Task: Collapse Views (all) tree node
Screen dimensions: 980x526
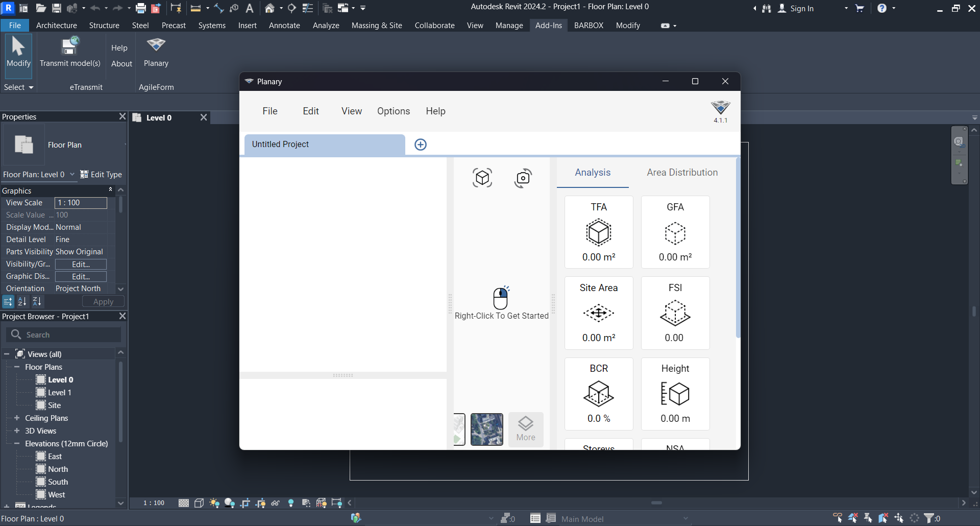Action: pyautogui.click(x=7, y=354)
